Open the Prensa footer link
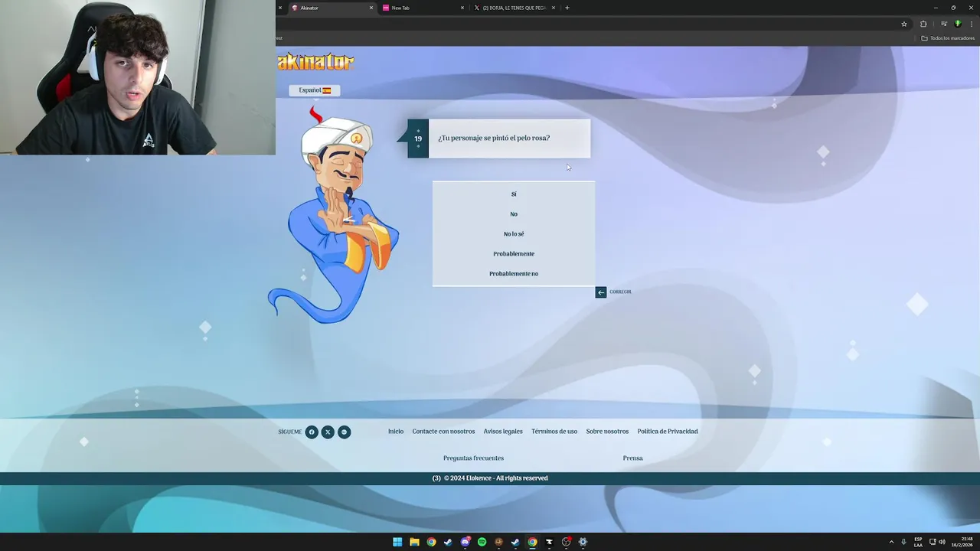Viewport: 980px width, 551px height. click(632, 458)
